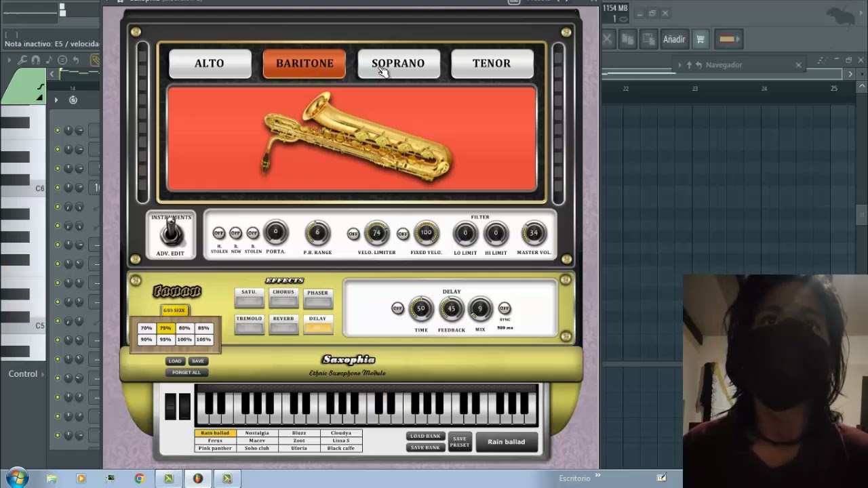
Task: Click the Porta. knob
Action: [x=275, y=232]
